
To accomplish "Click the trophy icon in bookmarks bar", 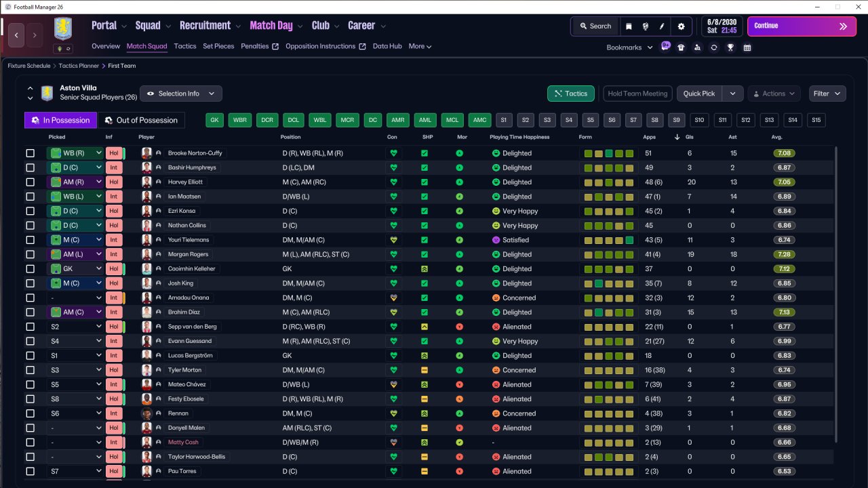I will (730, 47).
